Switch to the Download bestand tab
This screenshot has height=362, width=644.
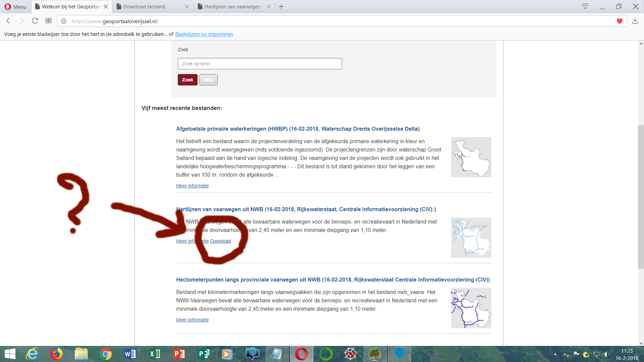click(x=144, y=6)
